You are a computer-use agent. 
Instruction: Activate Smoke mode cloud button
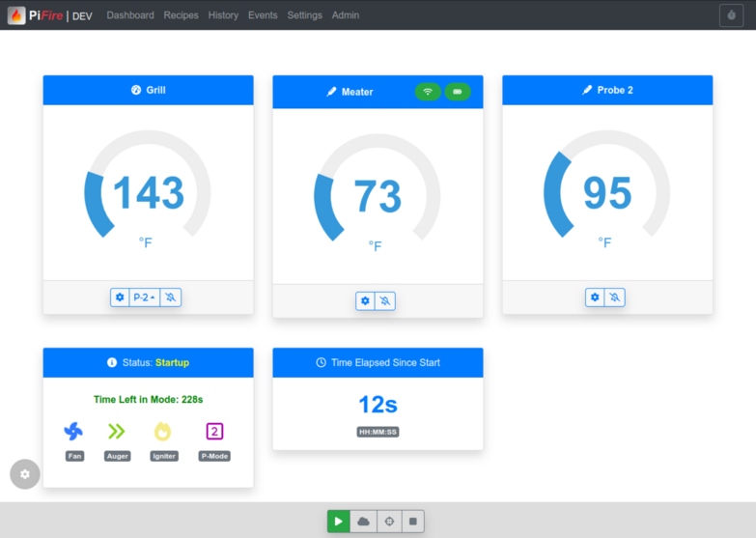[364, 522]
